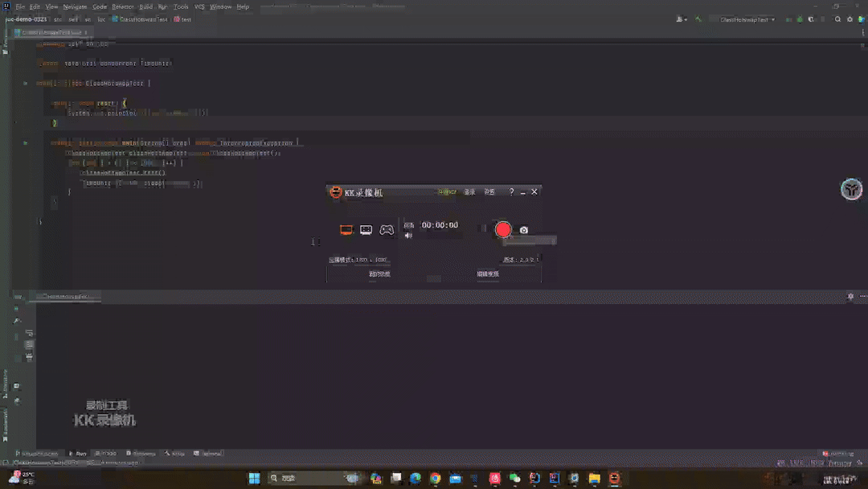The image size is (868, 489).
Task: Take a screenshot with the camera icon
Action: (x=524, y=230)
